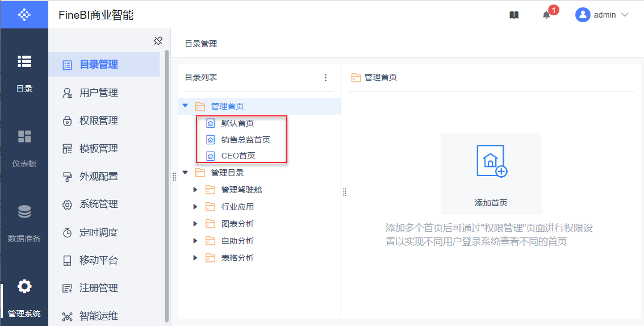Unpin the side menu with pin icon
Screen dimensions: 644x326
[x=158, y=41]
